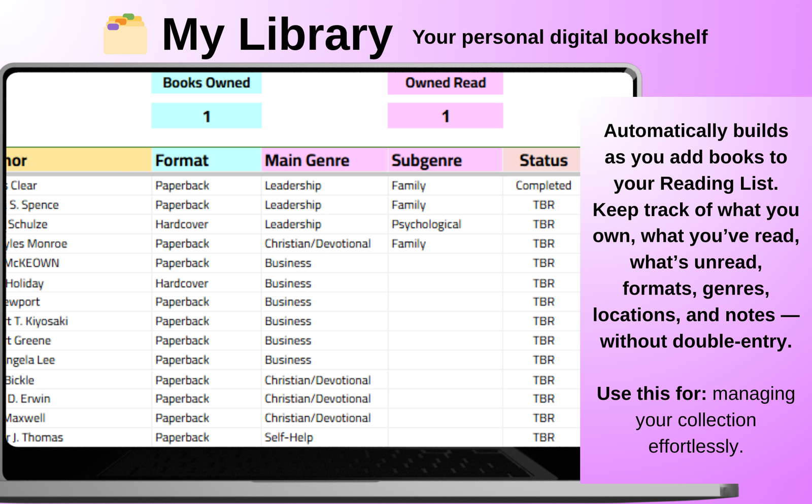The image size is (812, 504).
Task: Select the Owned Read label cell
Action: 445,83
